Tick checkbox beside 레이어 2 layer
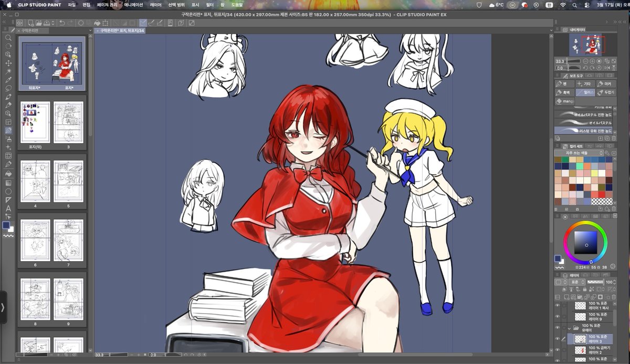Viewport: 630px width, 364px height. tap(564, 350)
